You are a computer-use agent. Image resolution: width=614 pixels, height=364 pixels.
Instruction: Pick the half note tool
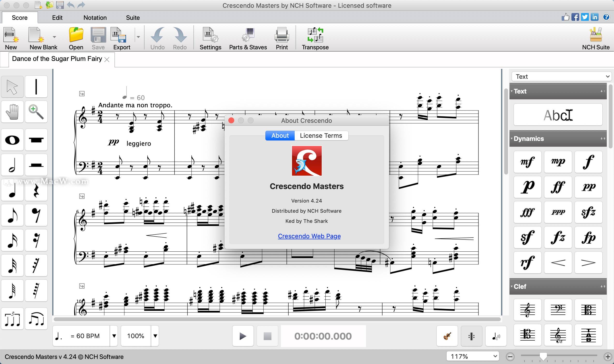12,165
